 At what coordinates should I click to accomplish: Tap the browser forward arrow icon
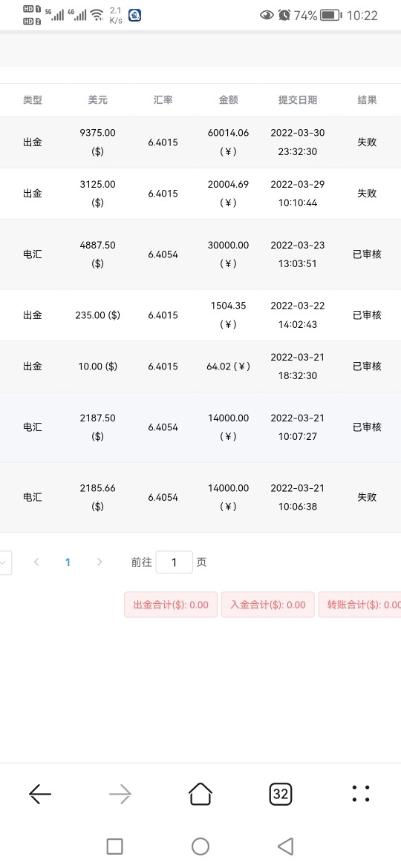120,795
